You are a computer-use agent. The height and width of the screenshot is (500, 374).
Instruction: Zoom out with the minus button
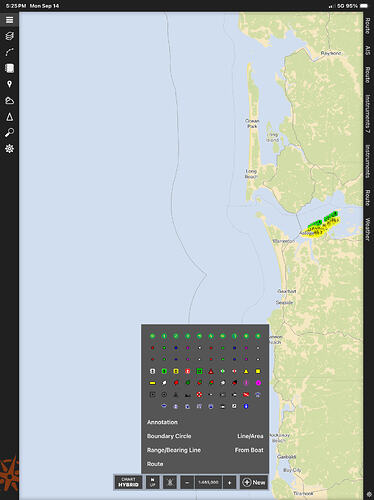[187, 482]
